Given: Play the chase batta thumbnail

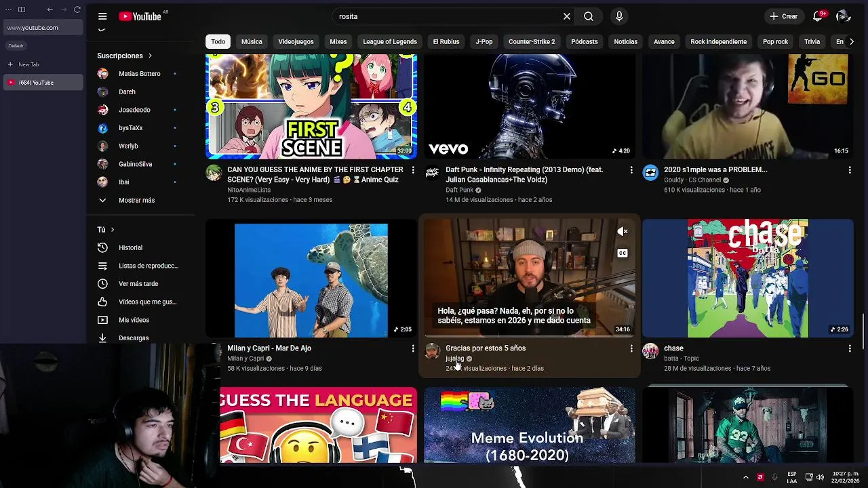Looking at the screenshot, I should click(x=748, y=278).
